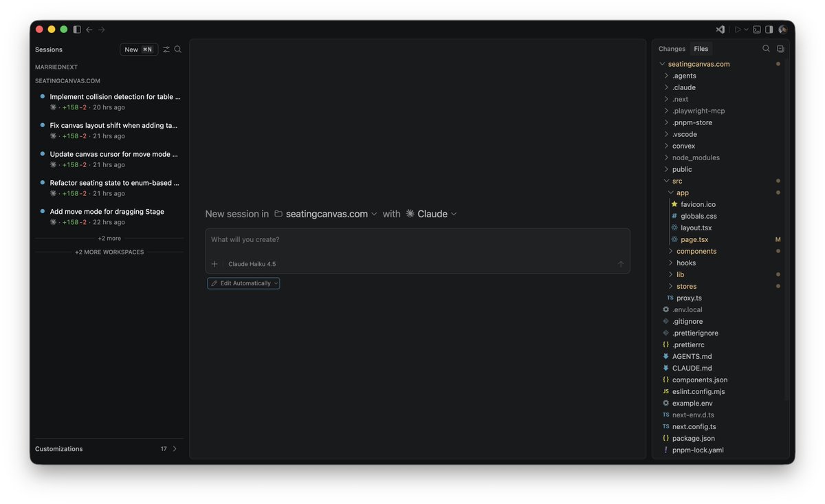Click the favicon.ico star file icon
Viewport: 825px width, 504px height.
[x=674, y=204]
